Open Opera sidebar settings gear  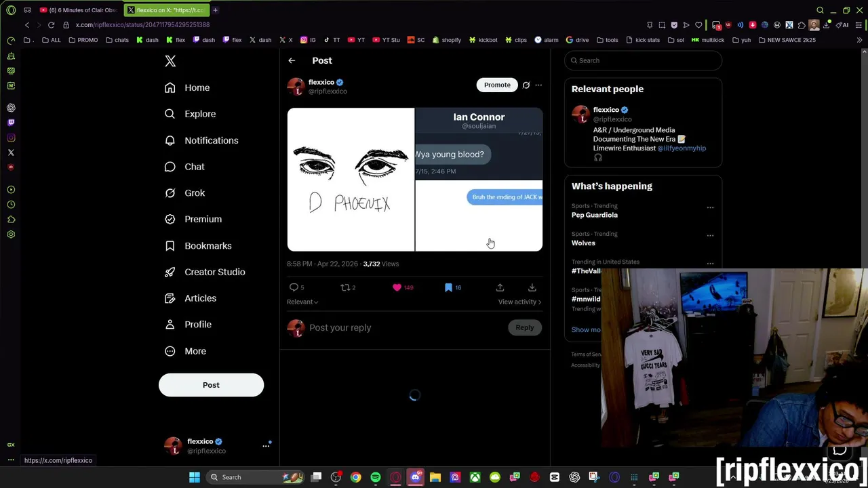[11, 235]
